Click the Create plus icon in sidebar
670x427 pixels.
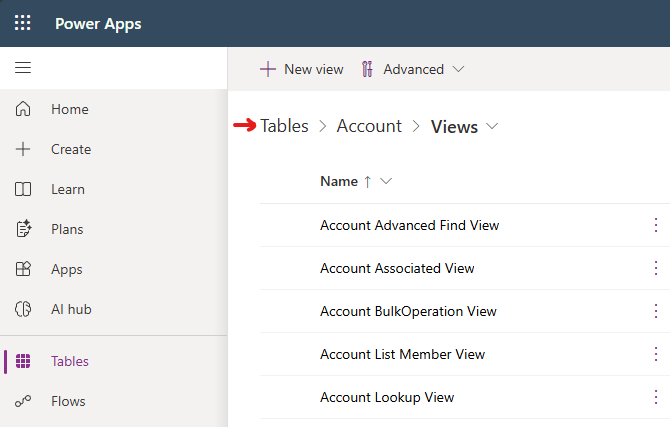(23, 149)
